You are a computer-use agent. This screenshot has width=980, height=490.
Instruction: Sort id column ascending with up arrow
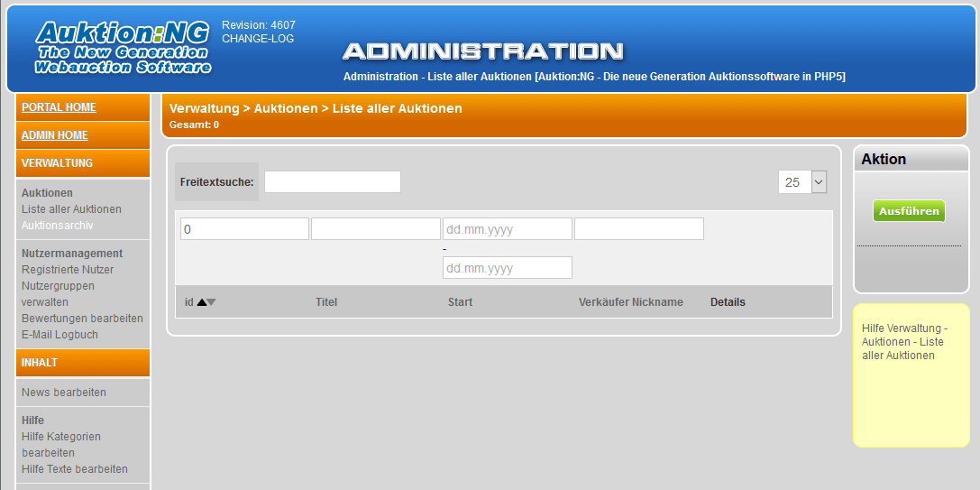click(201, 302)
